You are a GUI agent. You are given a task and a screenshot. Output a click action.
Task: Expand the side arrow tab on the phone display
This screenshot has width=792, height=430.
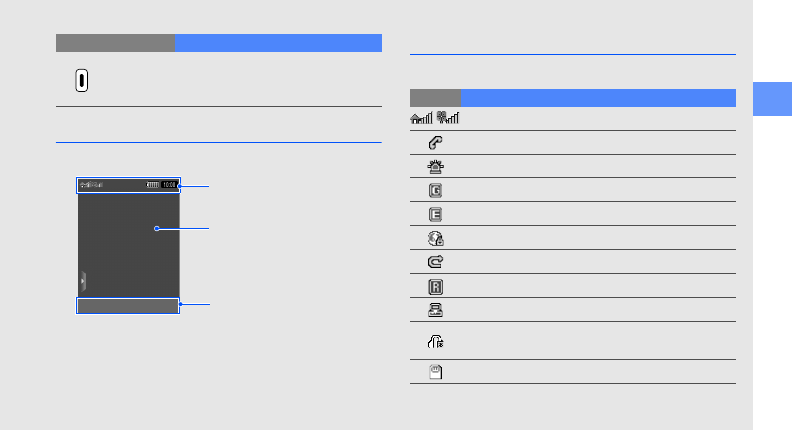coord(83,279)
